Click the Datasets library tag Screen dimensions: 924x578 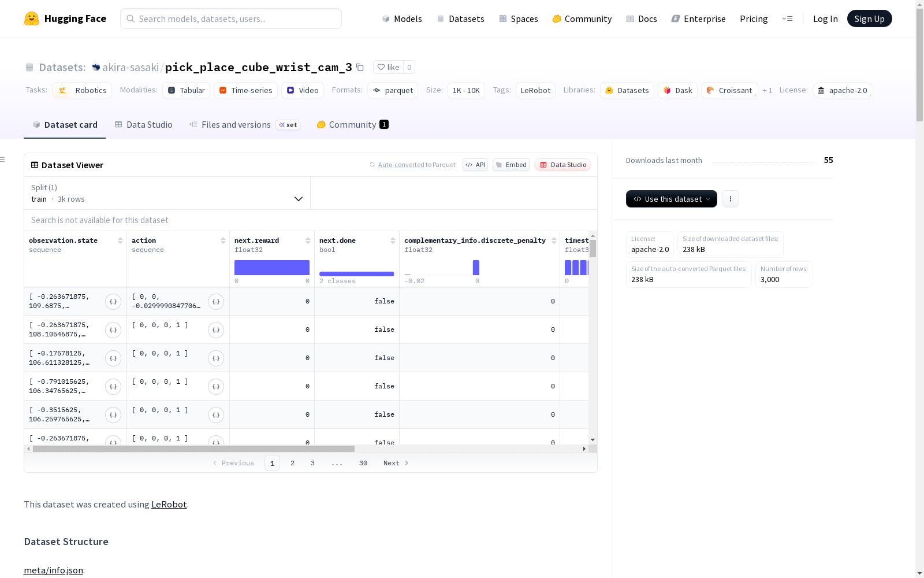click(x=627, y=90)
